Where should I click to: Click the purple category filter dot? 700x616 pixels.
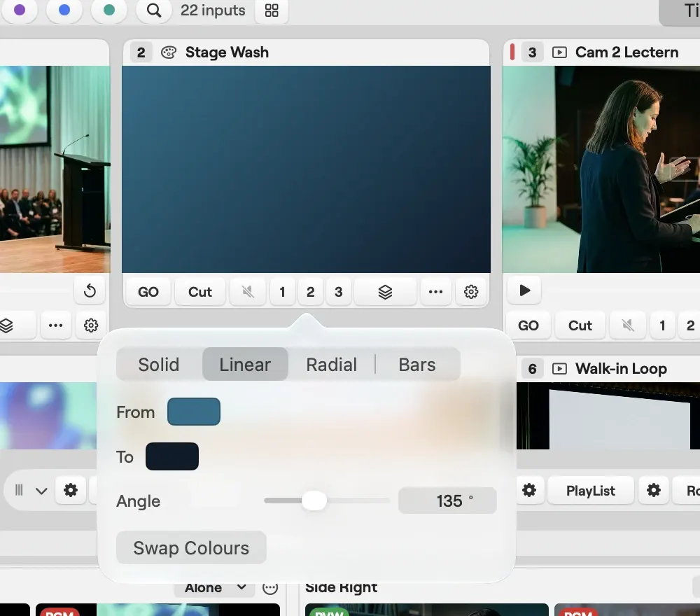tap(20, 10)
